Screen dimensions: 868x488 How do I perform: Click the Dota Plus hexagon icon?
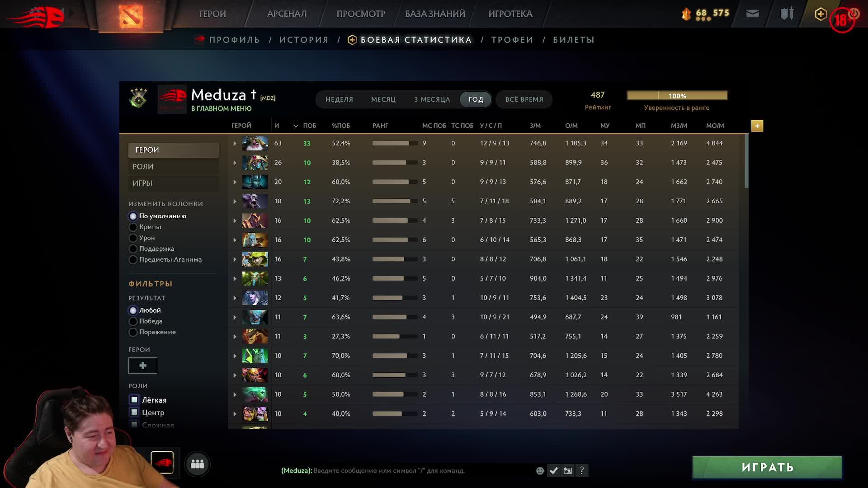821,14
